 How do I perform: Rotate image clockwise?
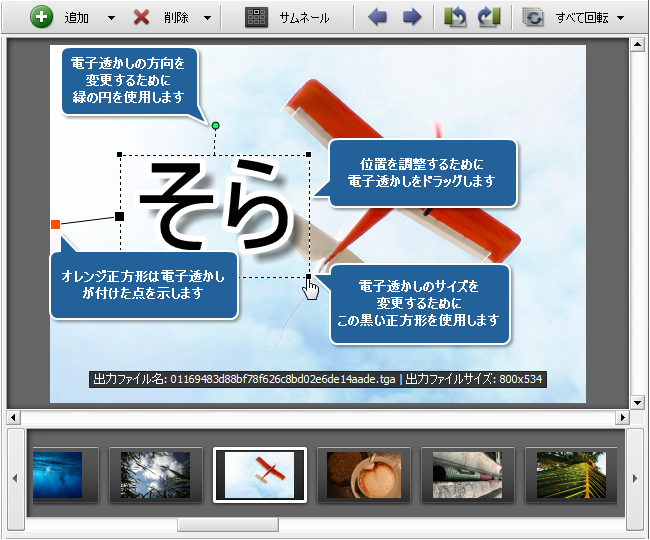click(x=489, y=17)
